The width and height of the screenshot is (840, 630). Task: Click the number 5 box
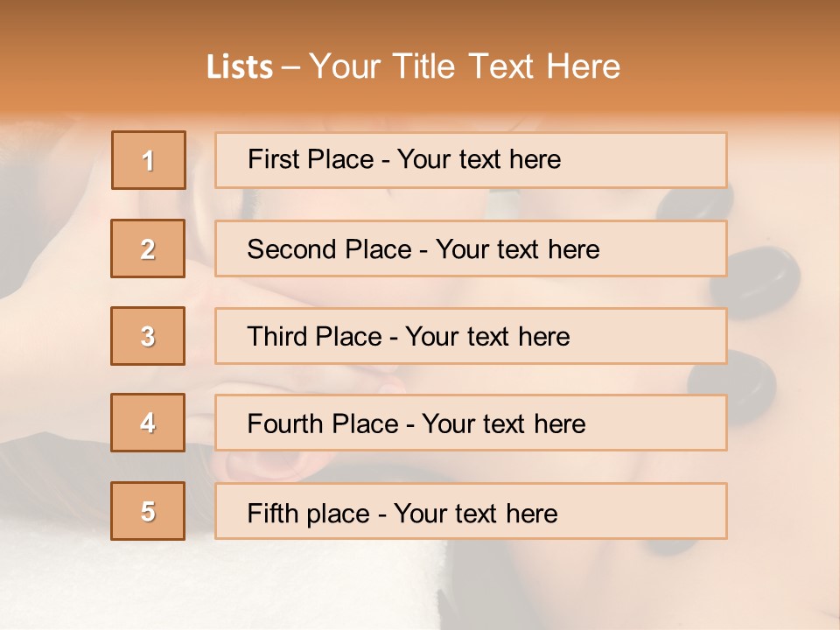(x=148, y=511)
